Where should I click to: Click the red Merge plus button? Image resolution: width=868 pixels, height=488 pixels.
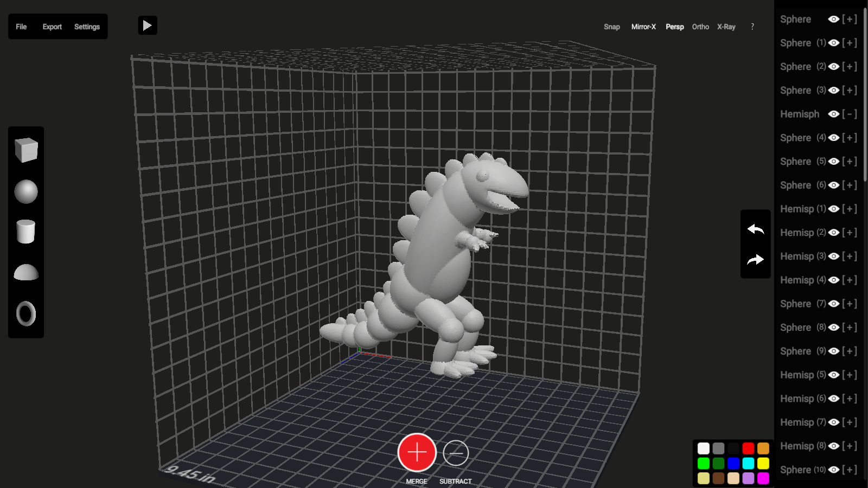[x=417, y=452]
